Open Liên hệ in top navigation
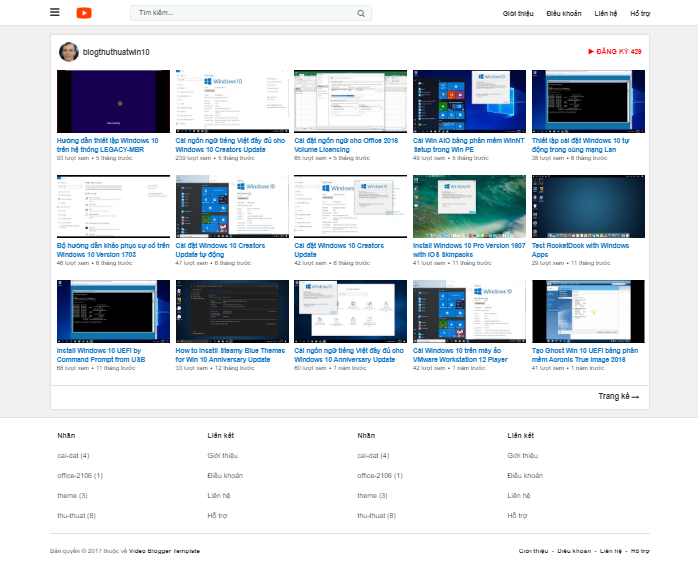The width and height of the screenshot is (698, 564). [605, 13]
